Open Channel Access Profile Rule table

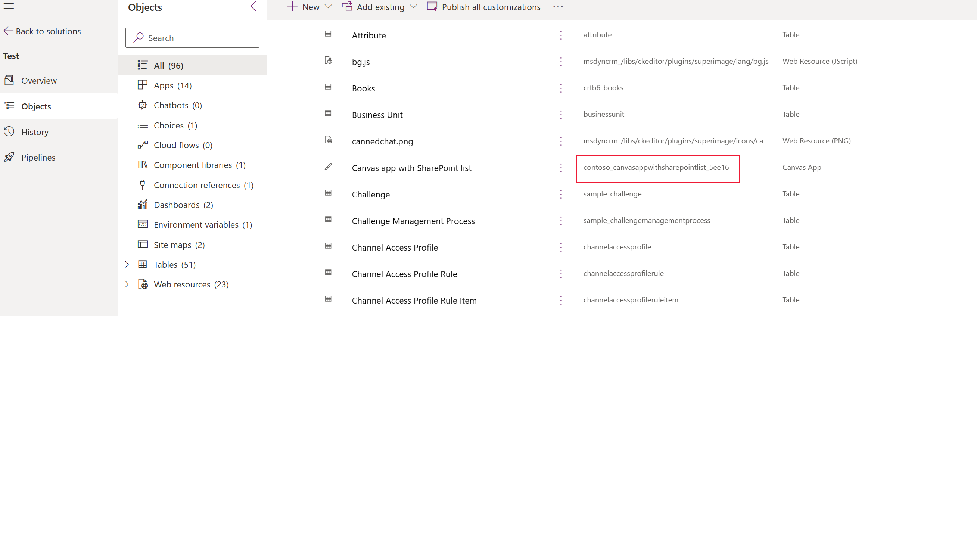coord(404,274)
